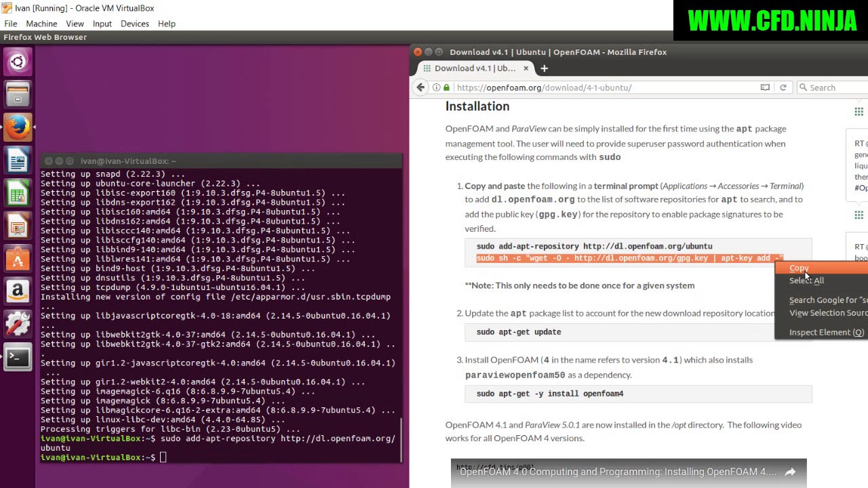The image size is (868, 488).
Task: Open System Settings gear-and-wrench icon
Action: pyautogui.click(x=18, y=325)
